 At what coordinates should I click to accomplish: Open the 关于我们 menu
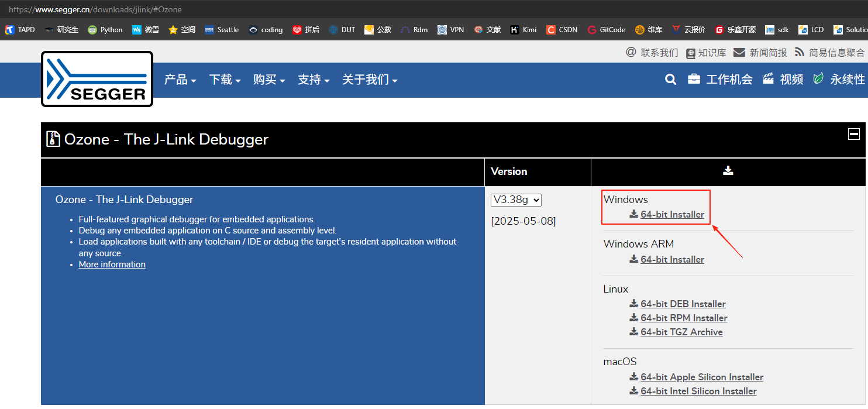coord(370,80)
